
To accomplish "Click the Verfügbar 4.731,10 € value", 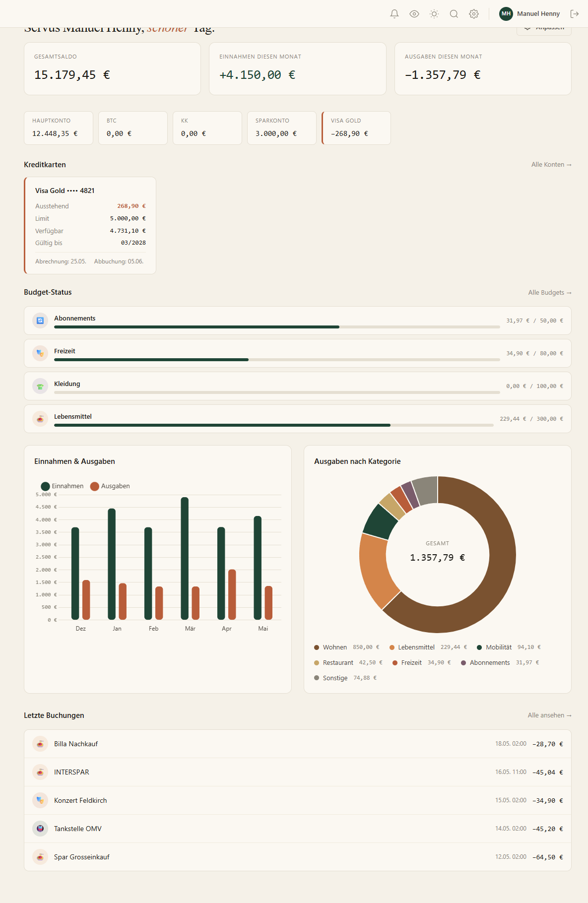I will 128,231.
